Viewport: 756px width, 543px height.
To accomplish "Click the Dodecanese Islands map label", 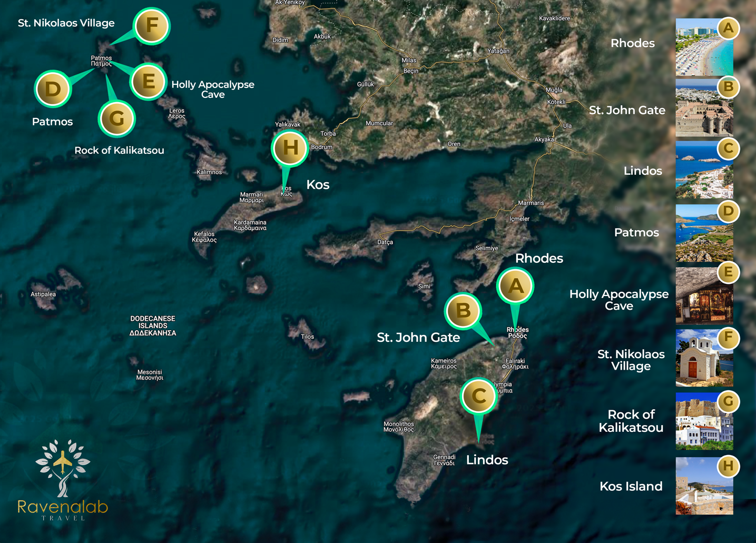I will coord(153,325).
